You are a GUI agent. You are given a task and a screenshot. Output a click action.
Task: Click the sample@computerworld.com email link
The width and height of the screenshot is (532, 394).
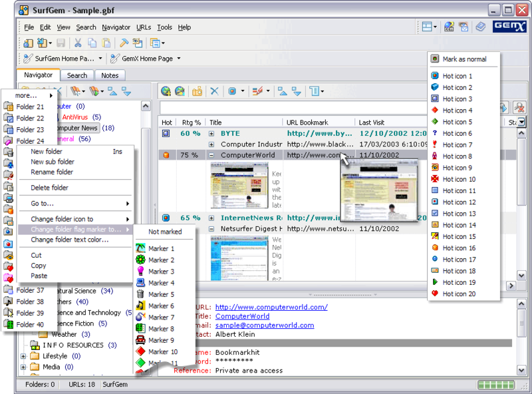265,325
